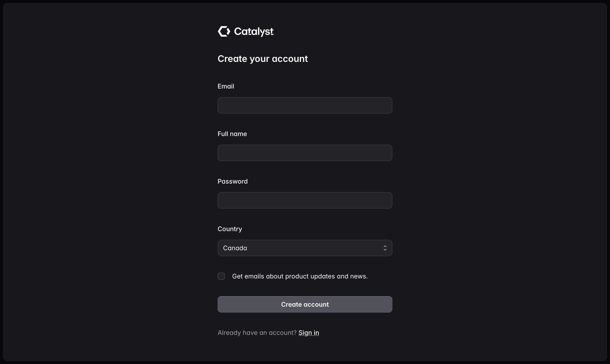Open the Sign in link

(x=309, y=333)
